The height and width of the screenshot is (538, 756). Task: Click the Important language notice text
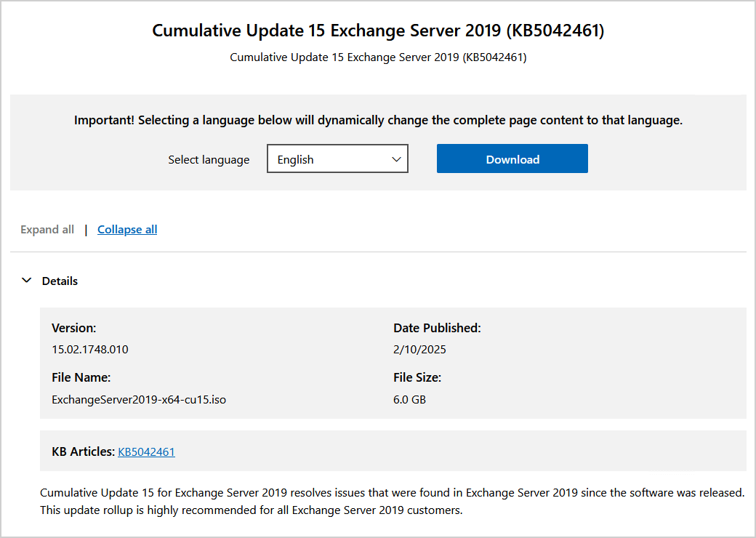pyautogui.click(x=378, y=121)
